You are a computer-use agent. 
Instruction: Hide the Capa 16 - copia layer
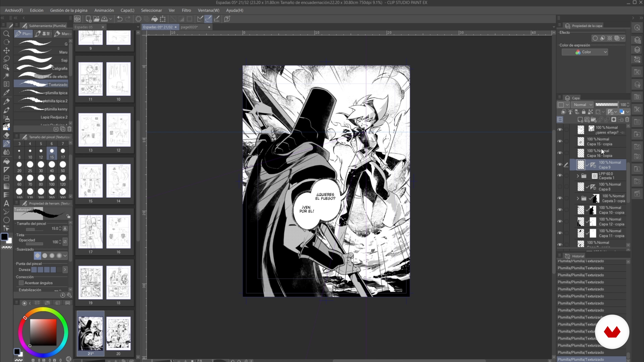coord(560,153)
